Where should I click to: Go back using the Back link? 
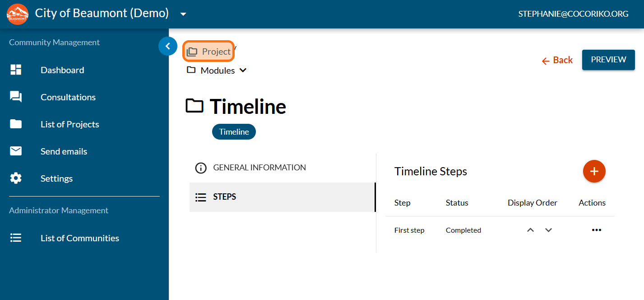coord(557,60)
